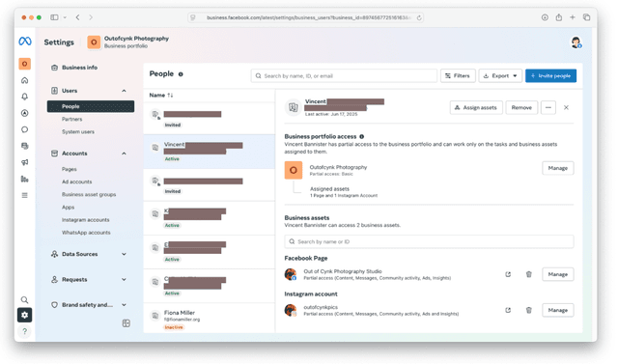Screen dimensions: 618x364
Task: Expand the Data Sources section
Action: pyautogui.click(x=124, y=255)
